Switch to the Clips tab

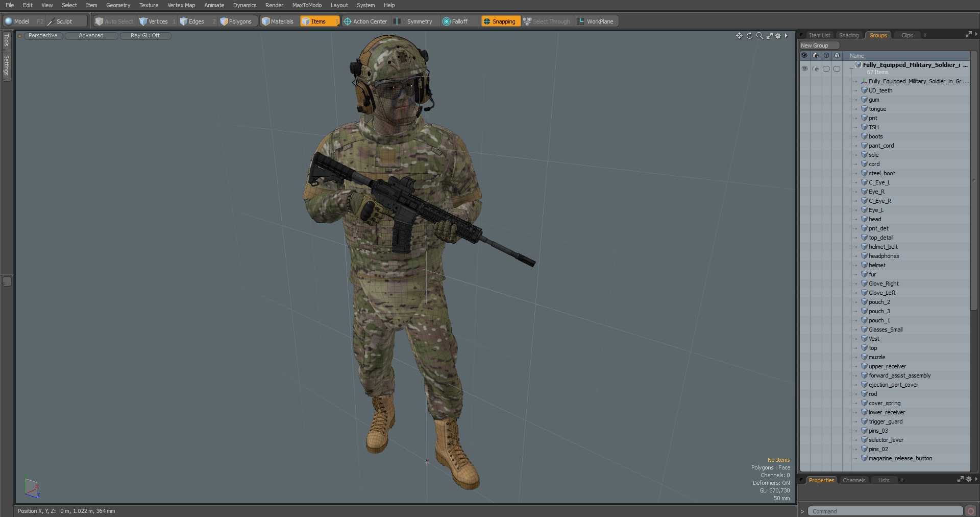[x=907, y=35]
